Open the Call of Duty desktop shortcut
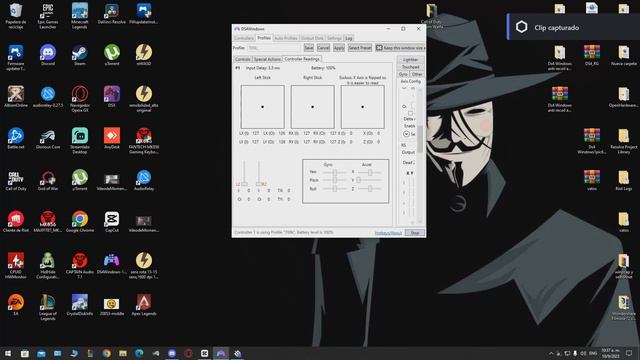This screenshot has width=640, height=360. click(x=16, y=180)
